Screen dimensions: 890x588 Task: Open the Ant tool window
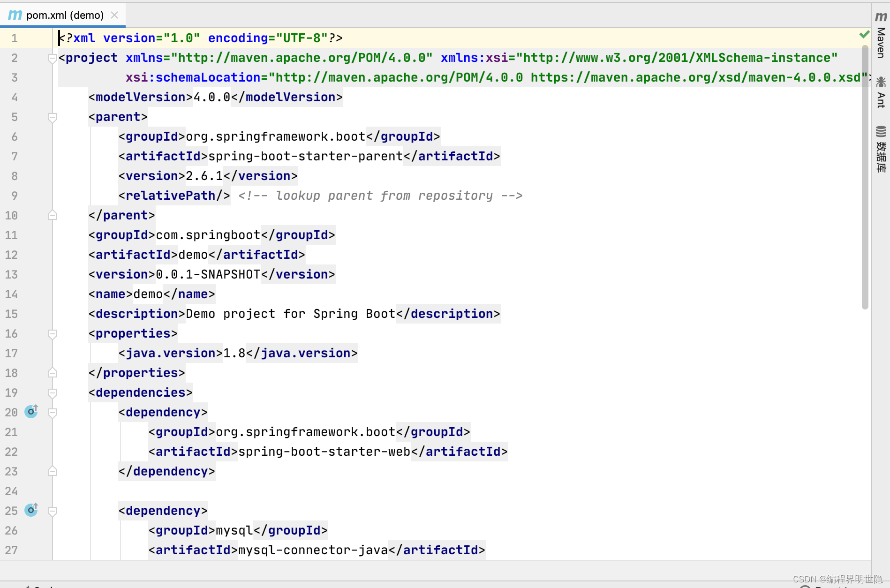point(881,92)
